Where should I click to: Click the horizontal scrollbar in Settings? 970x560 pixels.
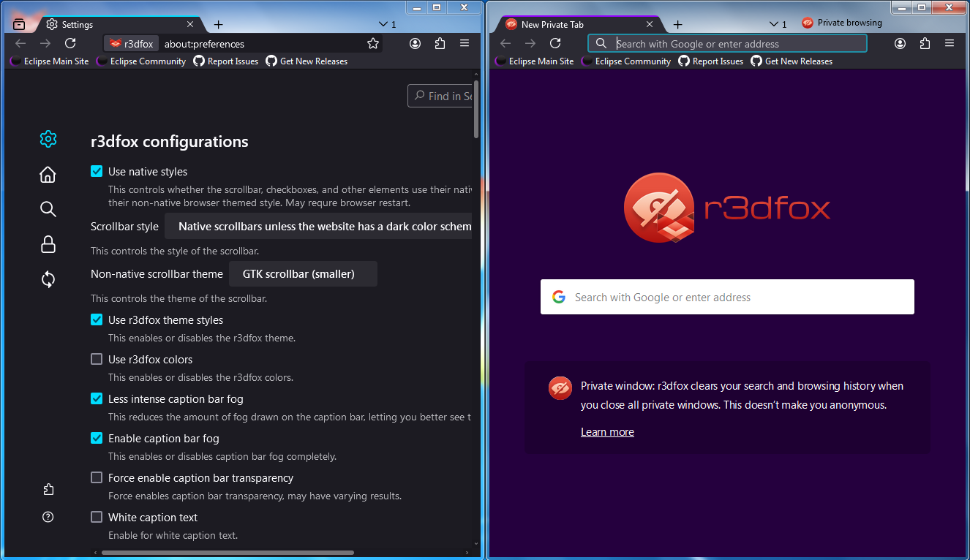227,553
